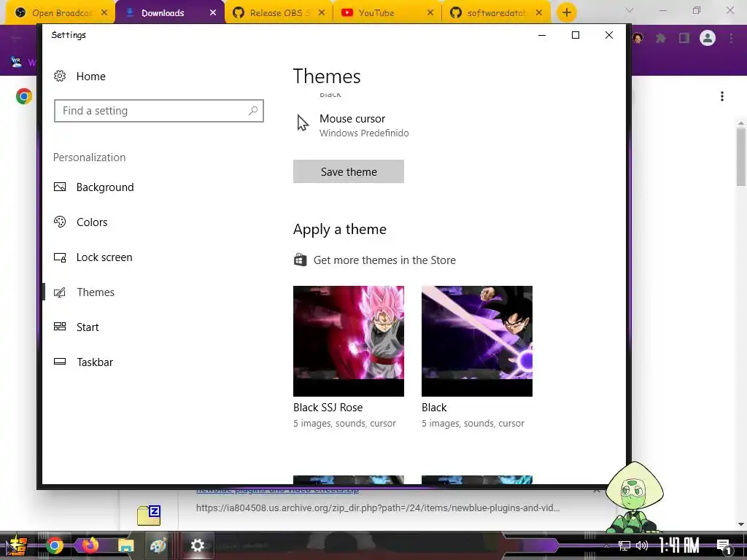
Task: Click the Black SSJ Rose theme name
Action: 328,408
